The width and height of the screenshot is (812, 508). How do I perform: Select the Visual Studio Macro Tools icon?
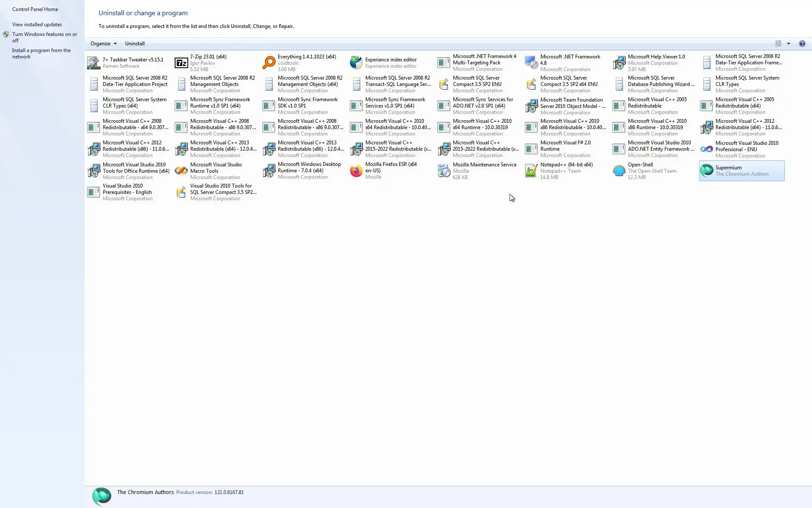tap(181, 171)
